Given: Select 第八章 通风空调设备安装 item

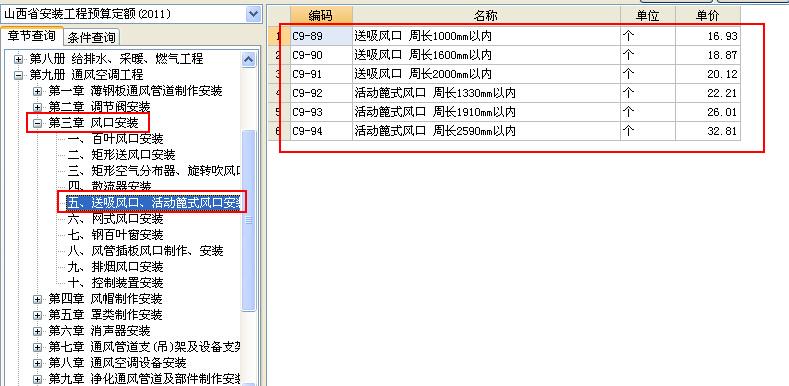Looking at the screenshot, I should 117,363.
